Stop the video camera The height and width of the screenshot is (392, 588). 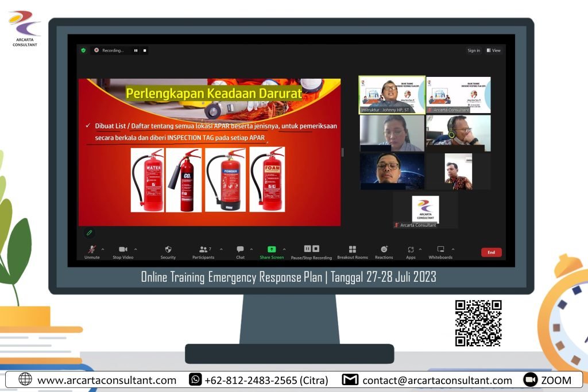pos(123,250)
